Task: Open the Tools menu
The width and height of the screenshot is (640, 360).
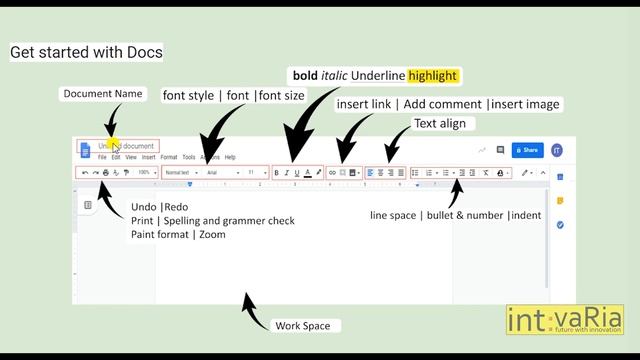Action: click(189, 157)
